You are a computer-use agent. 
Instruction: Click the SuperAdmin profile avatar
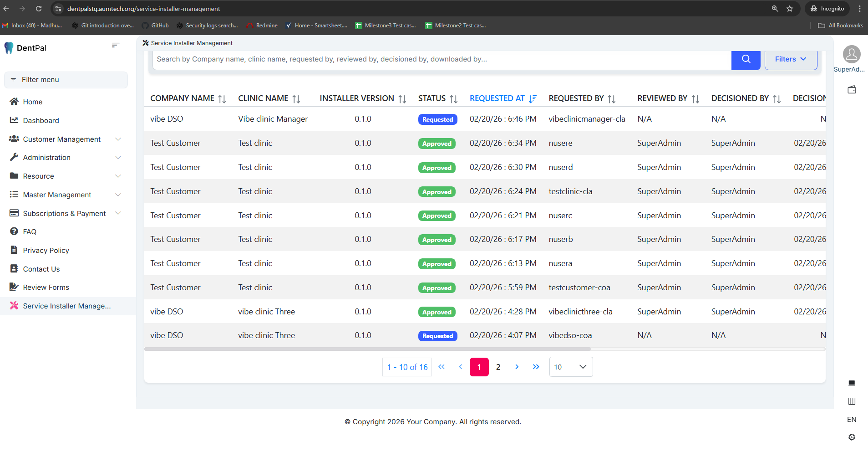[x=851, y=54]
